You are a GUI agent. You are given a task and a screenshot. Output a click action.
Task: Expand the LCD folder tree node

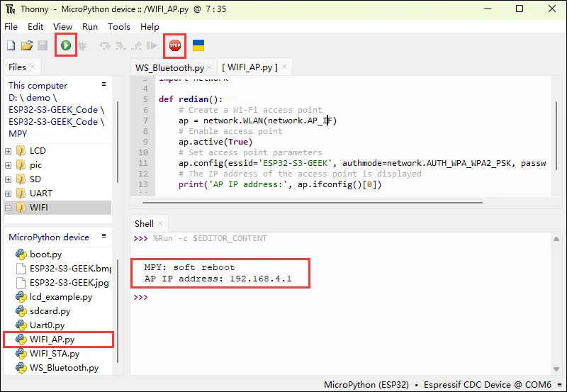click(9, 151)
